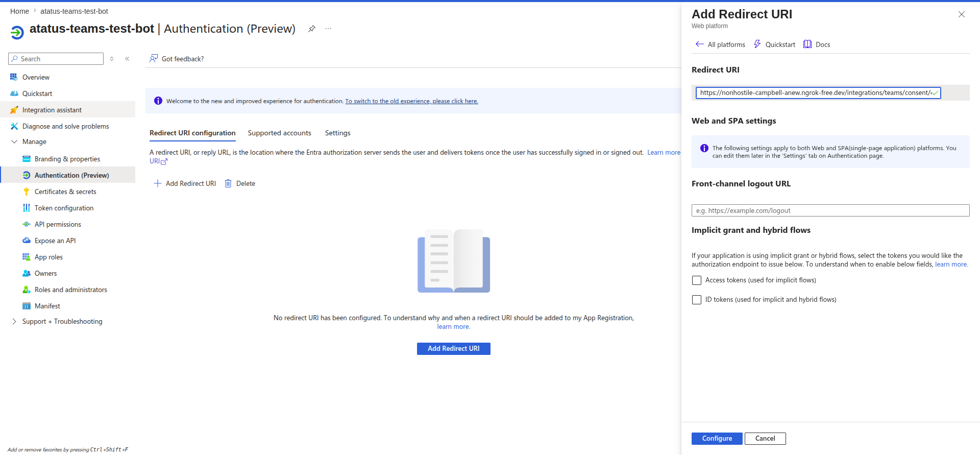Screen dimensions: 980x455
Task: Click the Quickstart lightning icon in panel
Action: point(757,44)
